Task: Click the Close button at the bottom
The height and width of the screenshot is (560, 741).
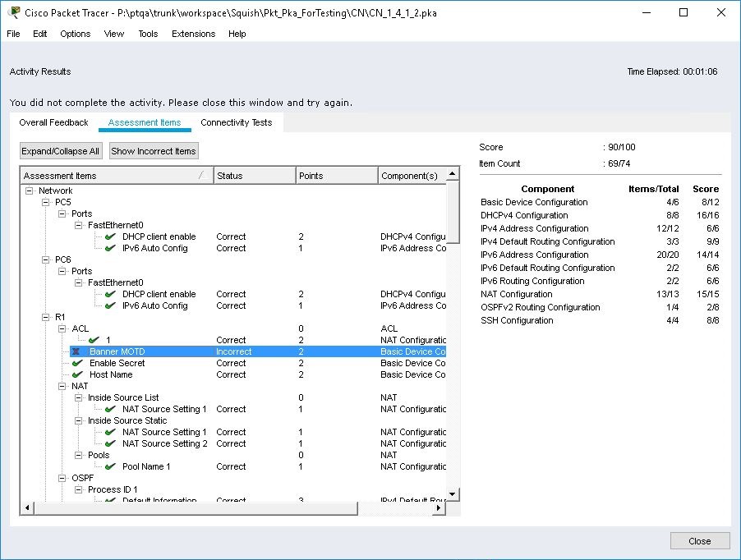Action: coord(700,541)
